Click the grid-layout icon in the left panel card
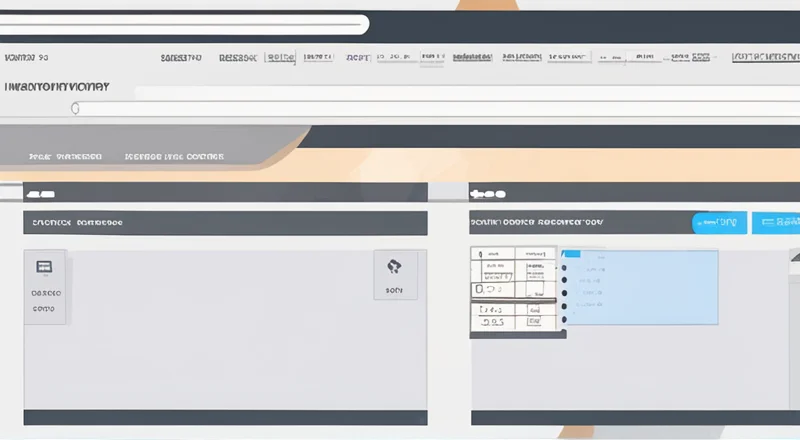 [x=44, y=268]
